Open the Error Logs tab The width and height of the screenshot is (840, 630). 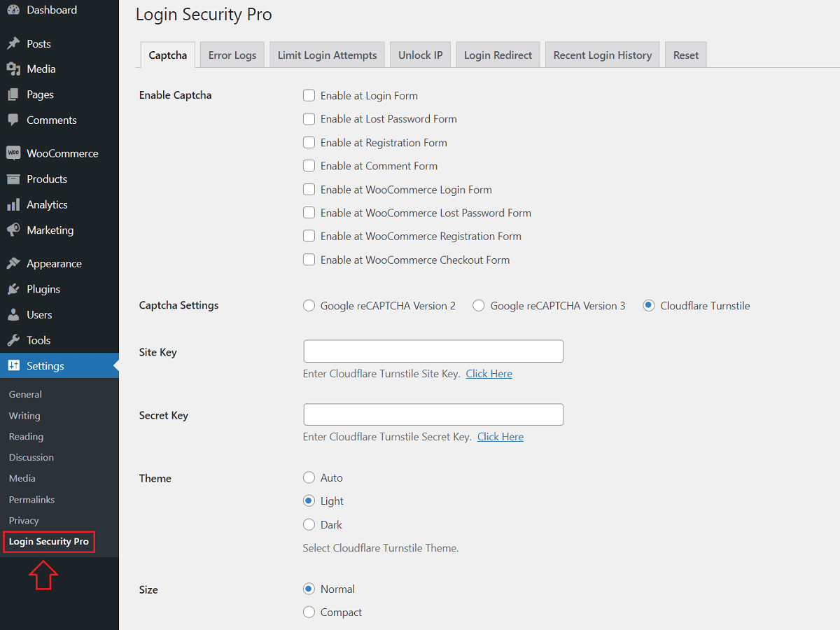click(x=232, y=55)
